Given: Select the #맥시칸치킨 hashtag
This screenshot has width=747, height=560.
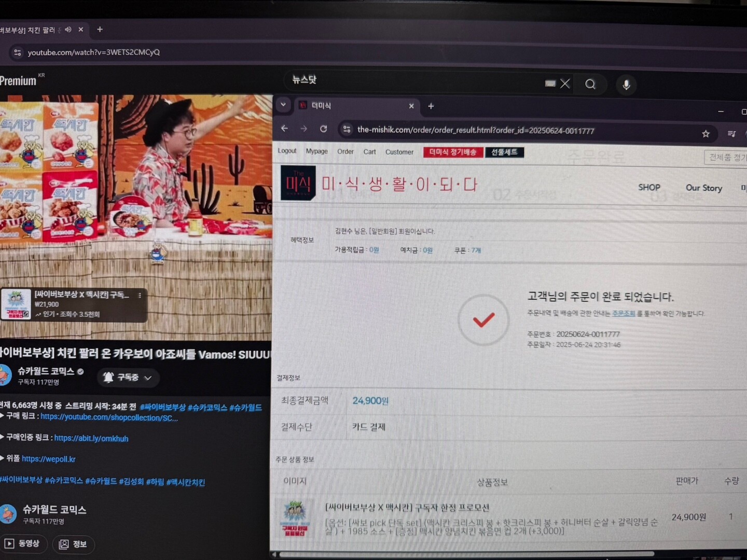Looking at the screenshot, I should [x=186, y=482].
